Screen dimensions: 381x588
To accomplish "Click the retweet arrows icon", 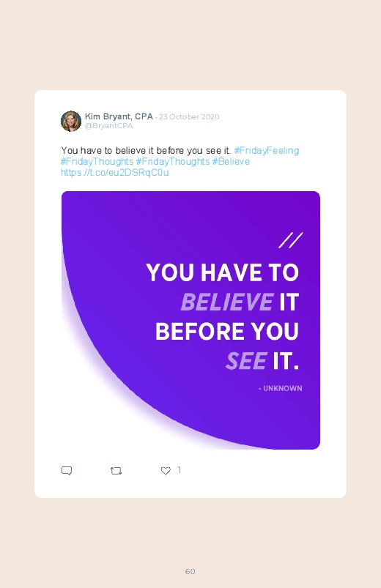I will click(116, 471).
